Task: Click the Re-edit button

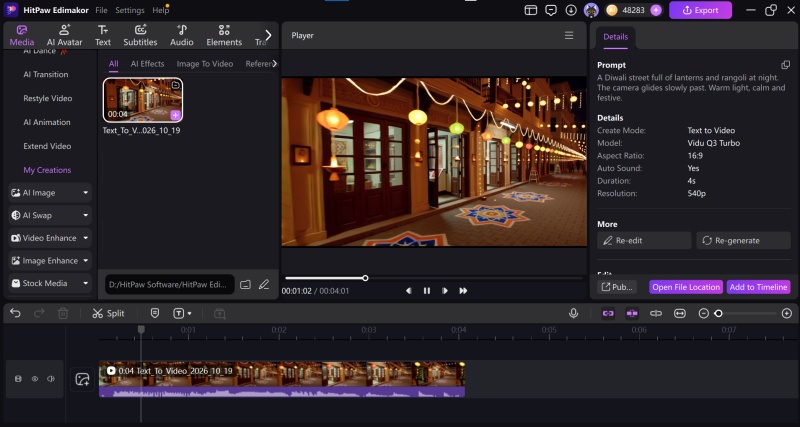Action: (644, 240)
